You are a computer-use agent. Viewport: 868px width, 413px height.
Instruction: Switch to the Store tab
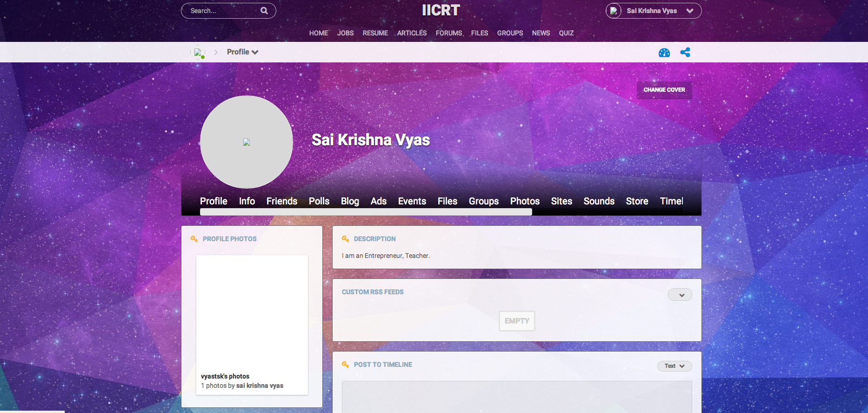click(637, 201)
